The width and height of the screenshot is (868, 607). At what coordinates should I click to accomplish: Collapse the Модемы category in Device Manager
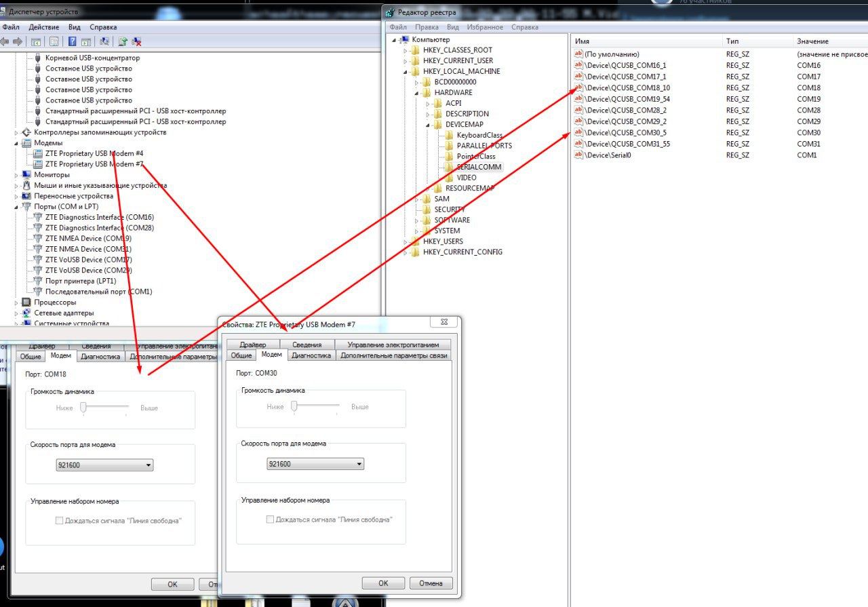[x=17, y=143]
